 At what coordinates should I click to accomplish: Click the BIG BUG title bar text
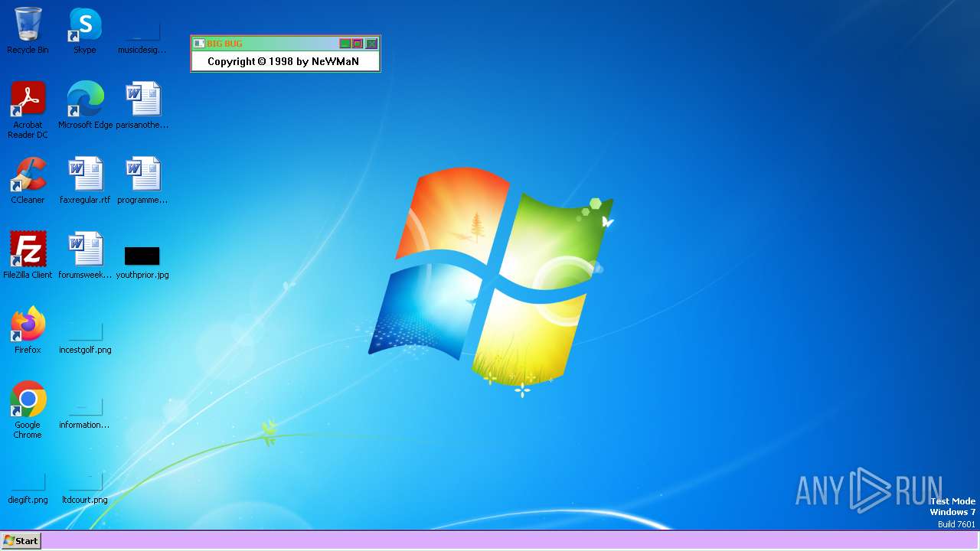pos(224,44)
